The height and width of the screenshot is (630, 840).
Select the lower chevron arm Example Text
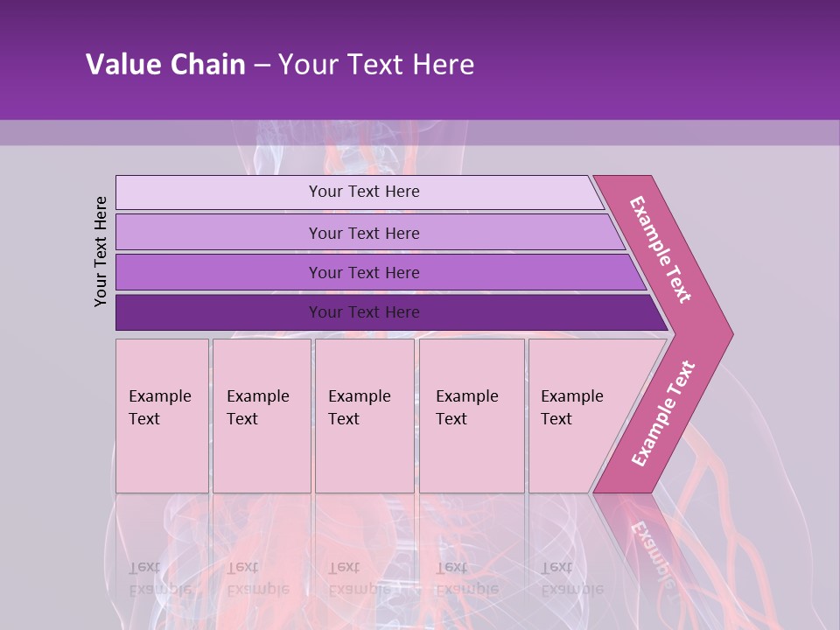663,413
